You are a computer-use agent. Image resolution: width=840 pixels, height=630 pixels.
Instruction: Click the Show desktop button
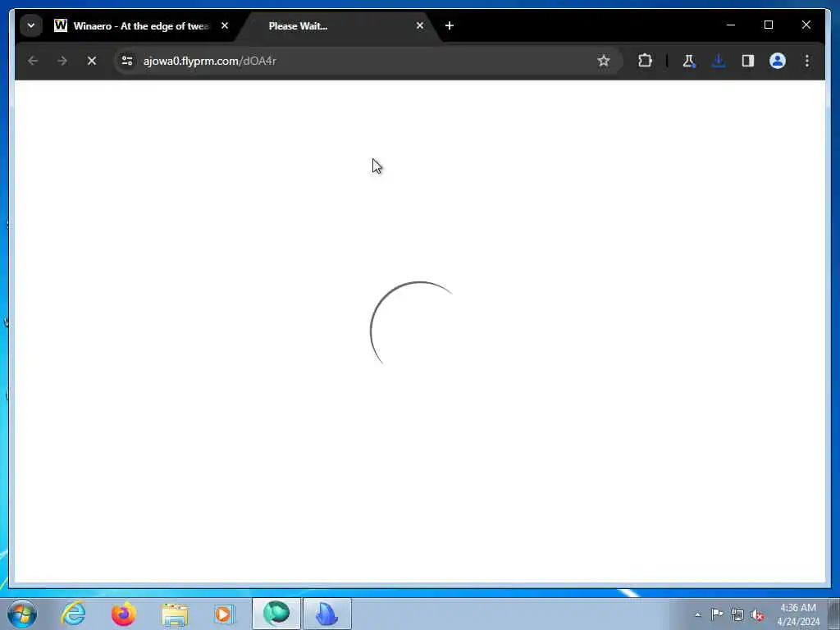pyautogui.click(x=833, y=614)
